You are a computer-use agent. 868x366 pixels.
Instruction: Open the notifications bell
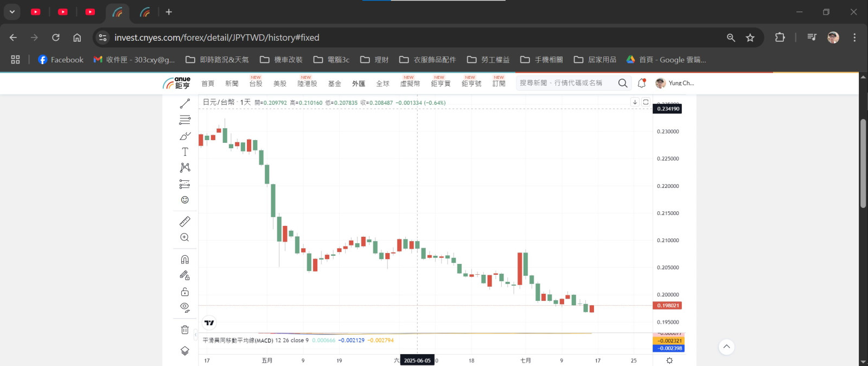[642, 83]
